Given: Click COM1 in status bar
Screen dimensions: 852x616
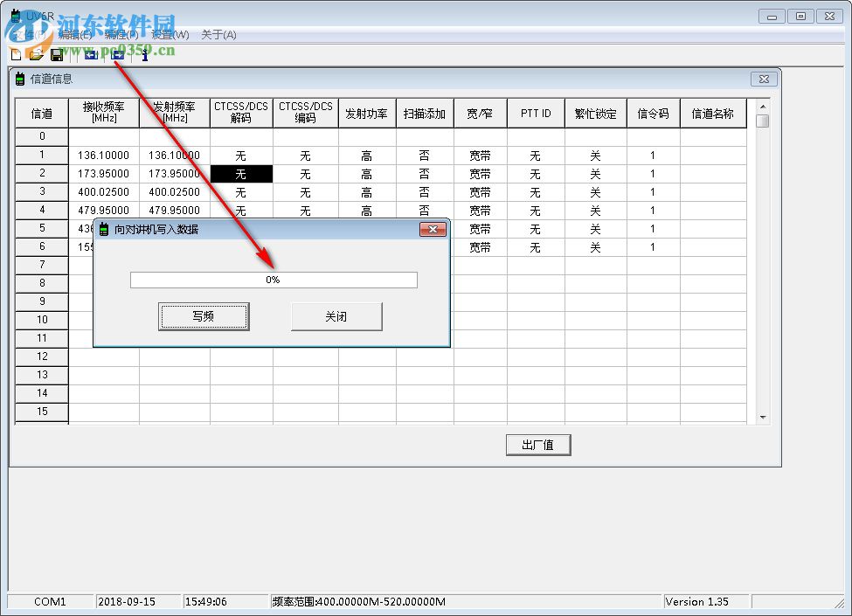Looking at the screenshot, I should coord(50,601).
